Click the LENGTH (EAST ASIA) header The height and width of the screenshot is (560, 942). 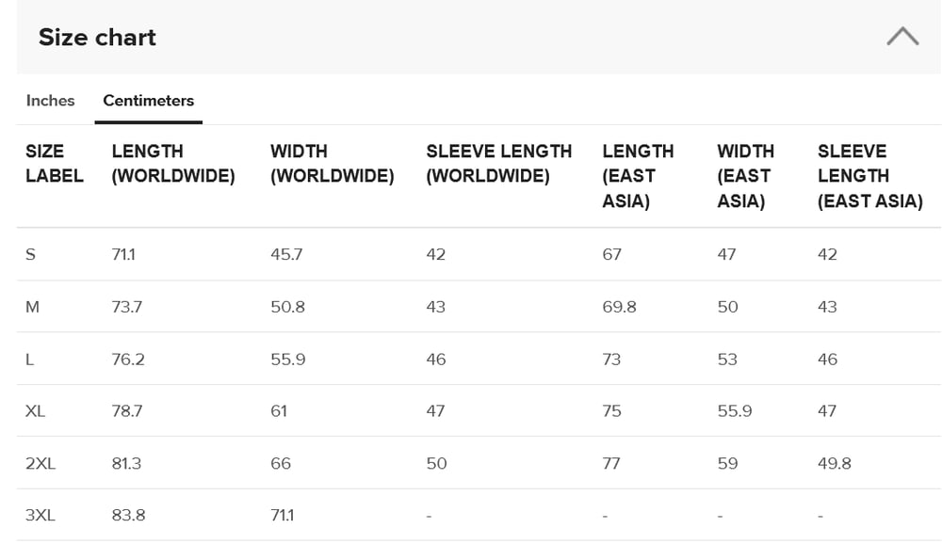[x=638, y=176]
